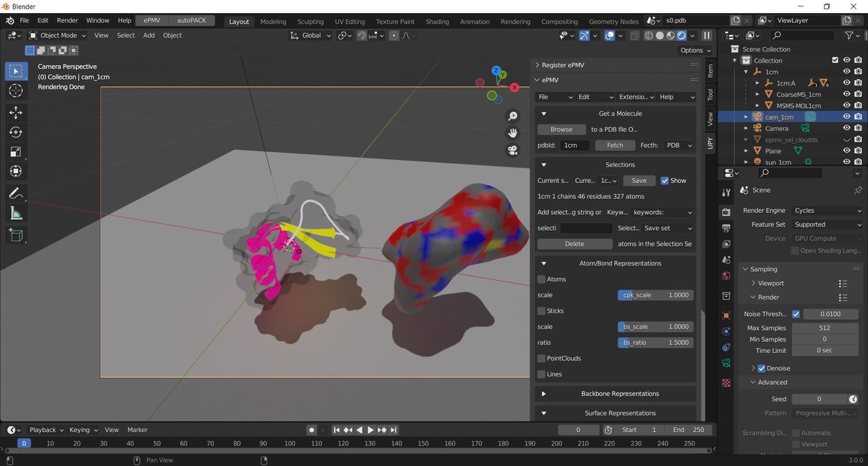Click the viewport zoom magnifier icon
The width and height of the screenshot is (868, 466).
(x=513, y=116)
